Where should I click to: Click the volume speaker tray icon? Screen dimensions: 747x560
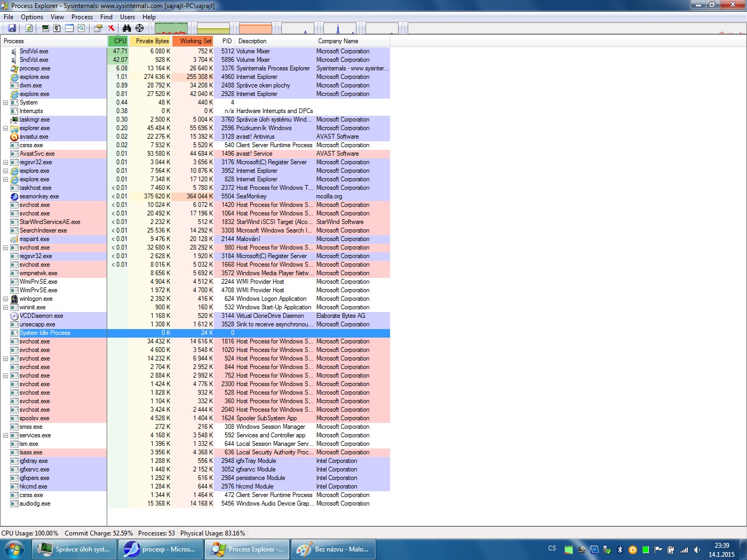697,549
